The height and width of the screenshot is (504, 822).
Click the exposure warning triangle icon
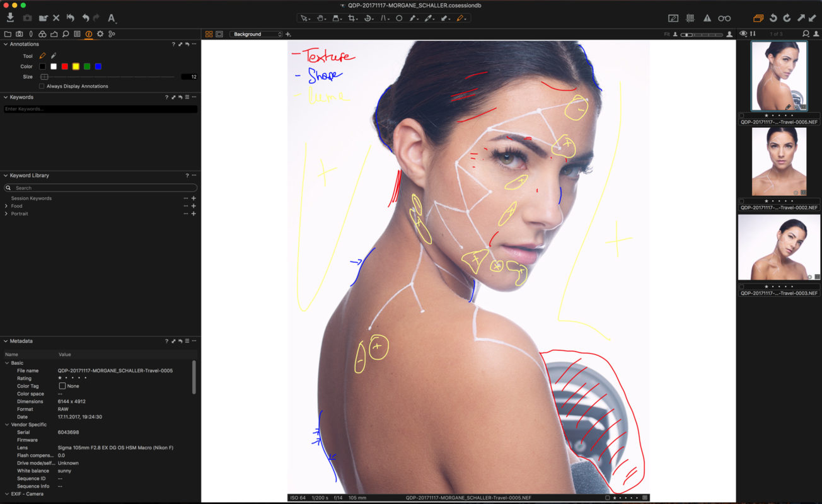(x=707, y=19)
